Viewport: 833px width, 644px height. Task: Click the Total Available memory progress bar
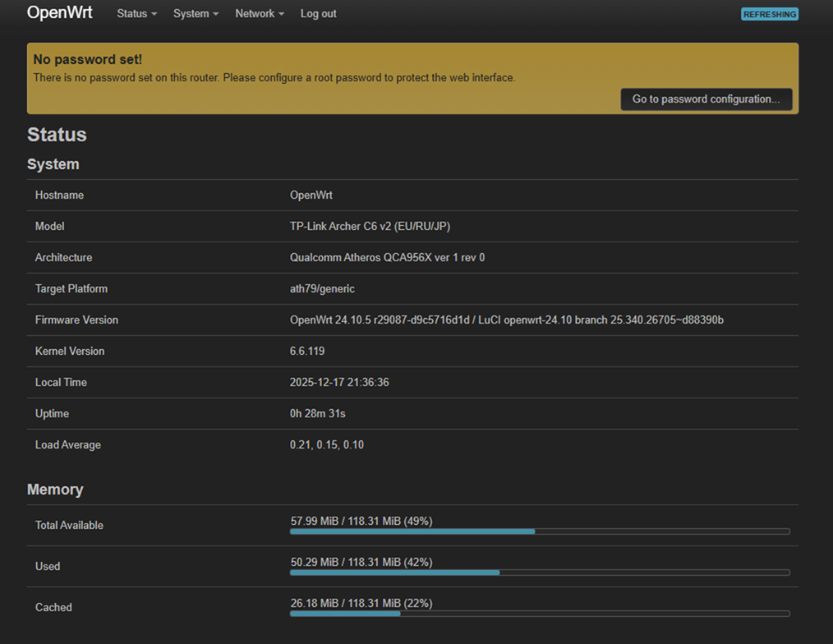pos(540,531)
